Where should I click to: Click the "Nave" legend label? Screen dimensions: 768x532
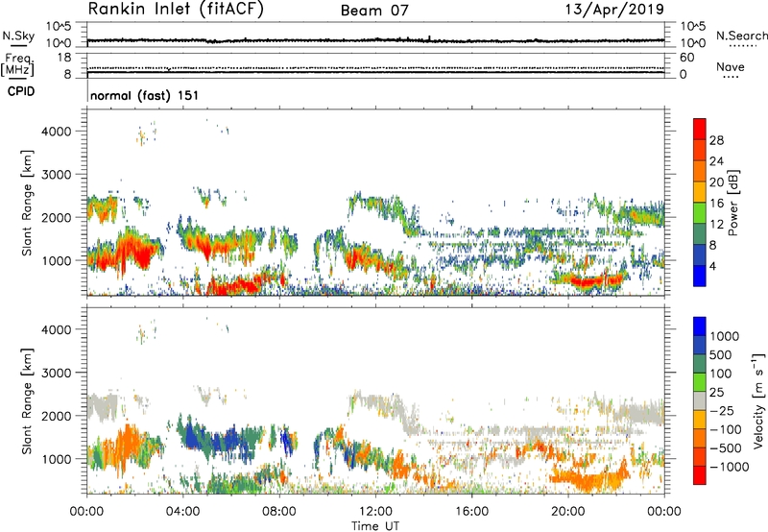(731, 66)
